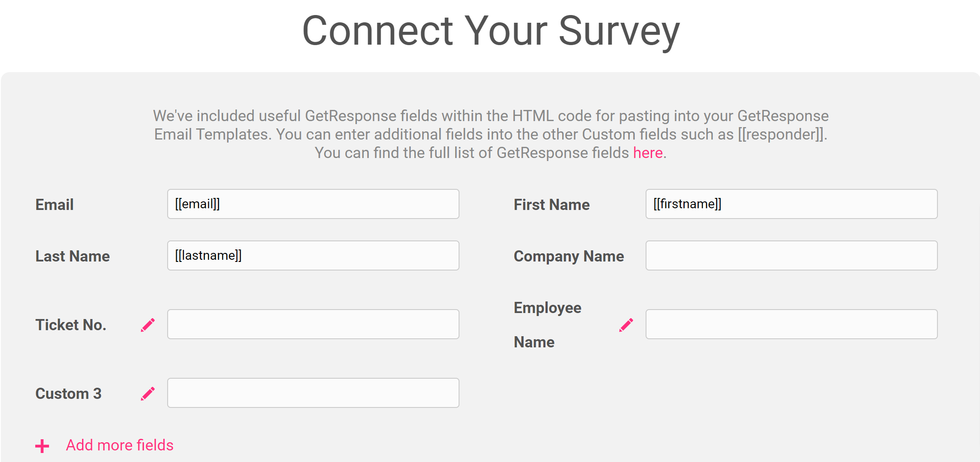980x462 pixels.
Task: Focus the Employee Name text box
Action: (792, 324)
